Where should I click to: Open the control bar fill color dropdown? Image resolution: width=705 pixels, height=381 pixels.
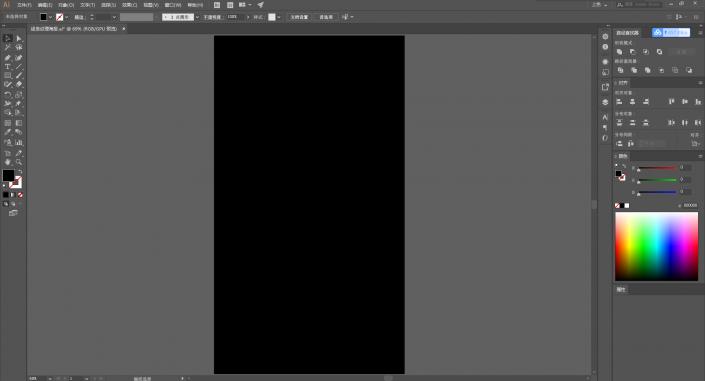point(50,17)
